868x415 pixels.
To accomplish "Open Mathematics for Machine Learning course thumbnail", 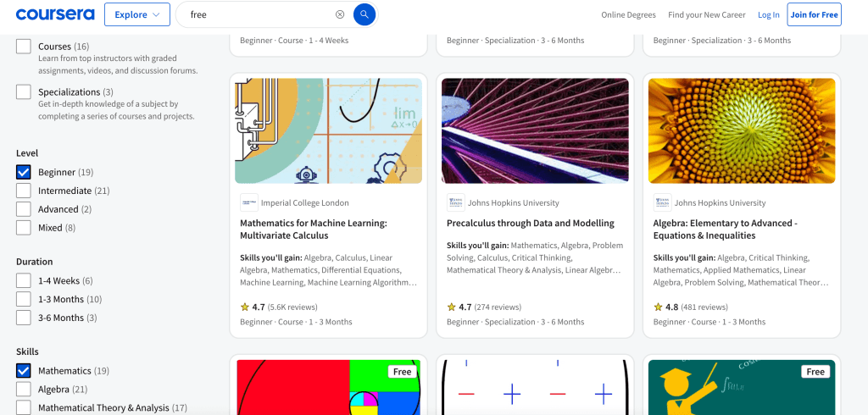I will [x=328, y=130].
